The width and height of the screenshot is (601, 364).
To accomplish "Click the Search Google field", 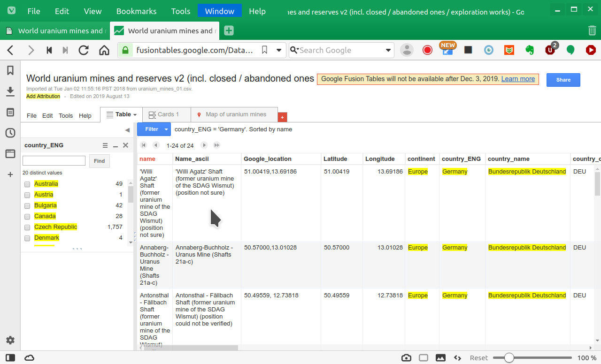I will [x=341, y=50].
